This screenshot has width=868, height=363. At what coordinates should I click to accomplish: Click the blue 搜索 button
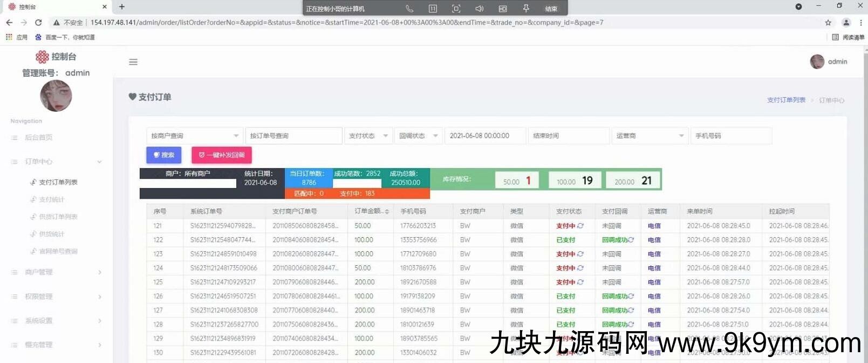click(x=164, y=155)
